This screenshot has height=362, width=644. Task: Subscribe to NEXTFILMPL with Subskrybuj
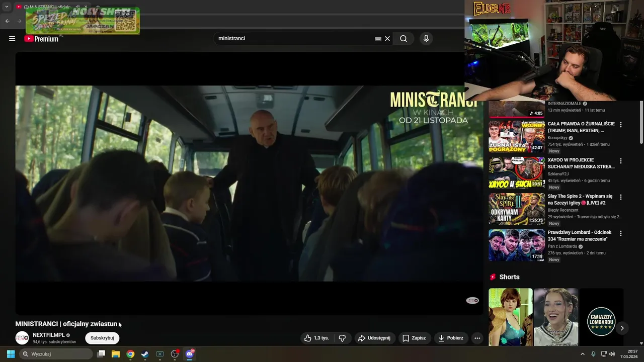[x=102, y=338]
